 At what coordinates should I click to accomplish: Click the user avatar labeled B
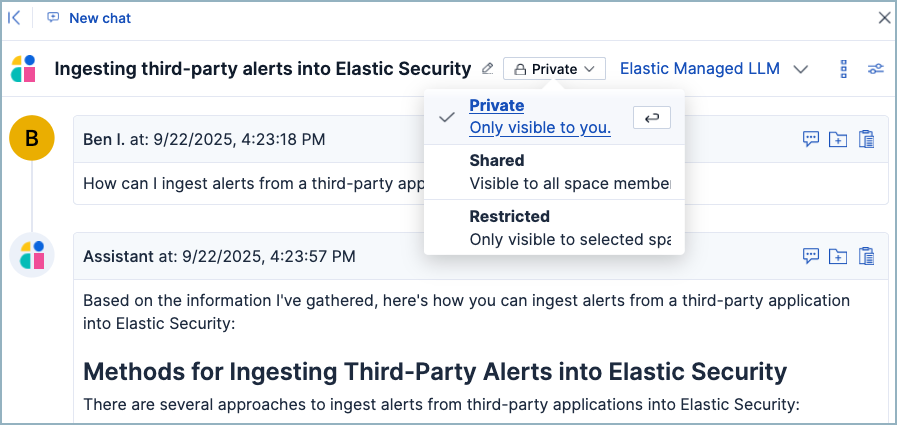(x=31, y=138)
